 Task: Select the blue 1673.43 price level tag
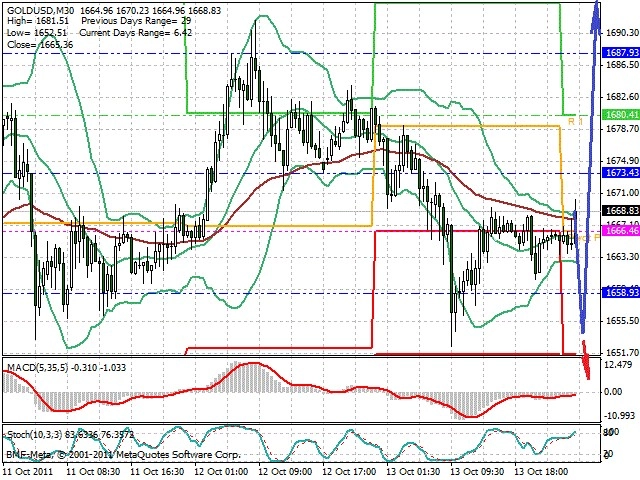(x=620, y=173)
